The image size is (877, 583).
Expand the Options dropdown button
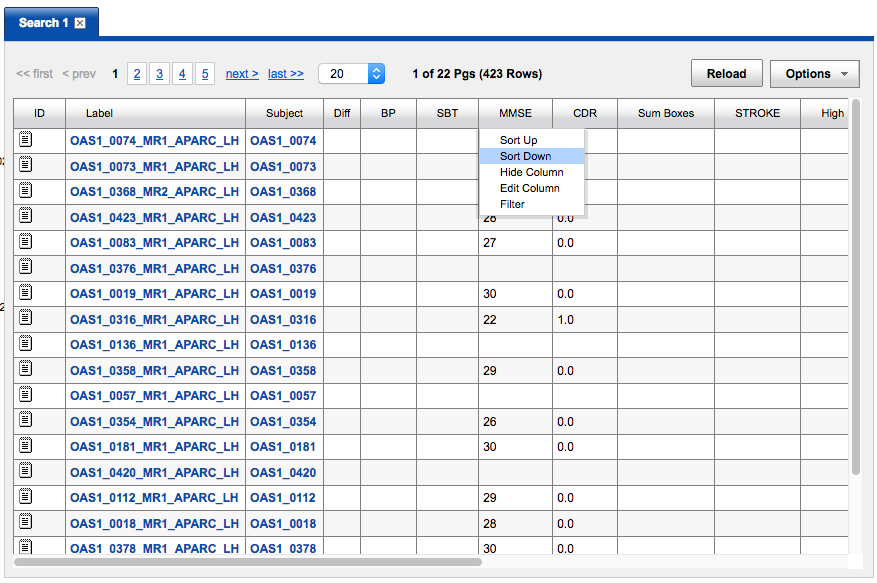(x=814, y=74)
